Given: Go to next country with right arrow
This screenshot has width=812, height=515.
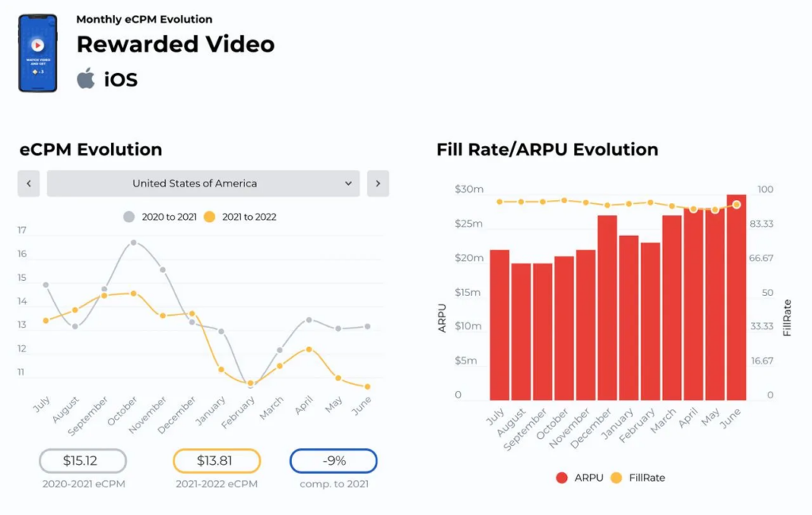Looking at the screenshot, I should [x=377, y=183].
